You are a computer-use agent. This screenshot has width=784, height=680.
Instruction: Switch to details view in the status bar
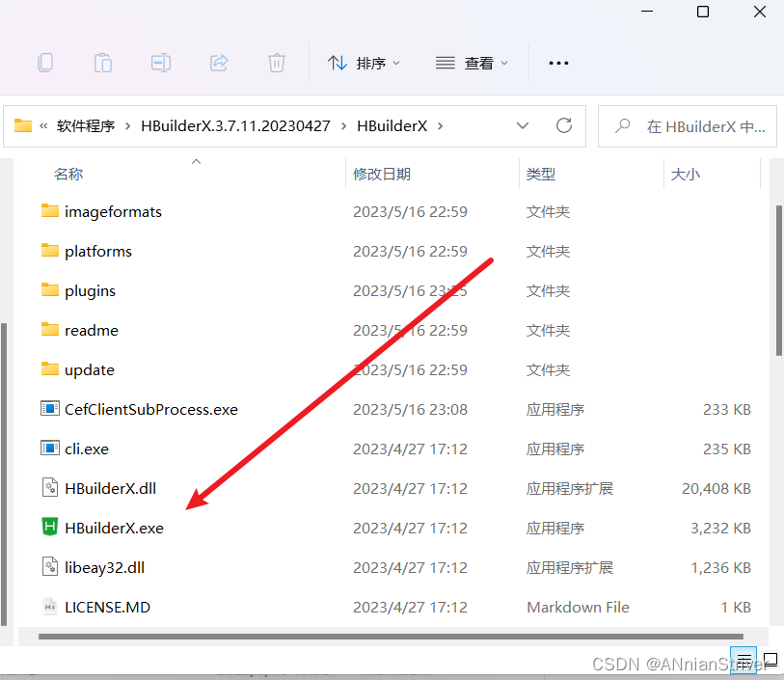click(x=744, y=663)
